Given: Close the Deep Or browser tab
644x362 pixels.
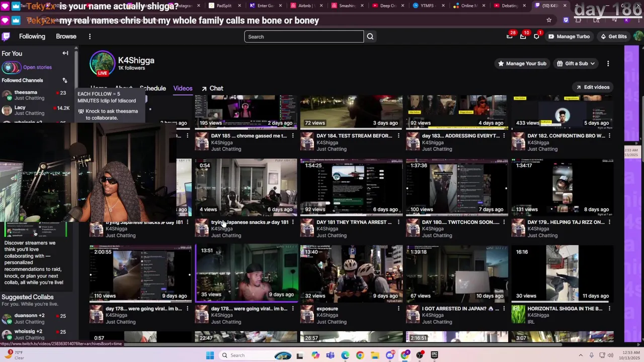Looking at the screenshot, I should 402,6.
